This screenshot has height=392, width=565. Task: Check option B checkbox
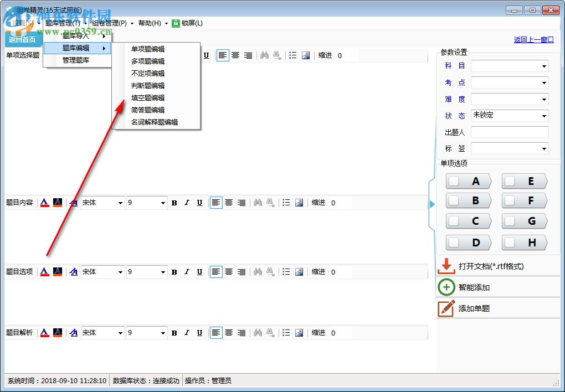coord(454,200)
